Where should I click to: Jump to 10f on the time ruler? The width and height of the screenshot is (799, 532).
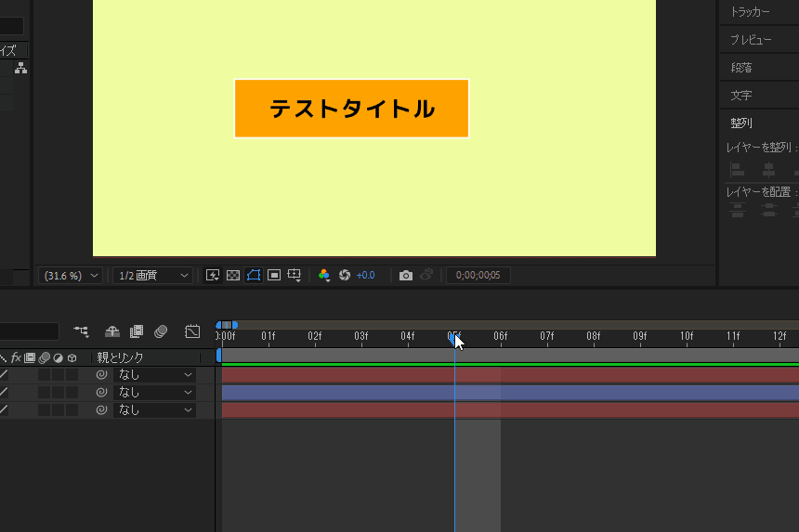click(x=687, y=336)
